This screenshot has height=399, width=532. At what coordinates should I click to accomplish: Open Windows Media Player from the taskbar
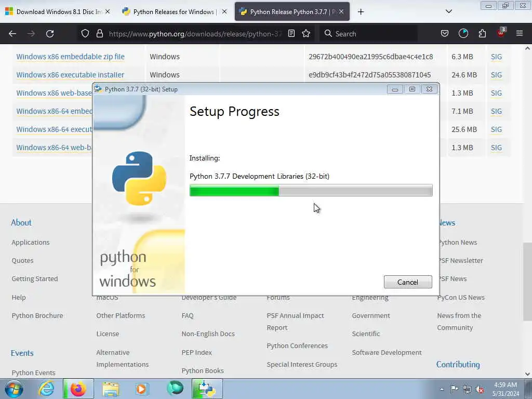coord(141,389)
